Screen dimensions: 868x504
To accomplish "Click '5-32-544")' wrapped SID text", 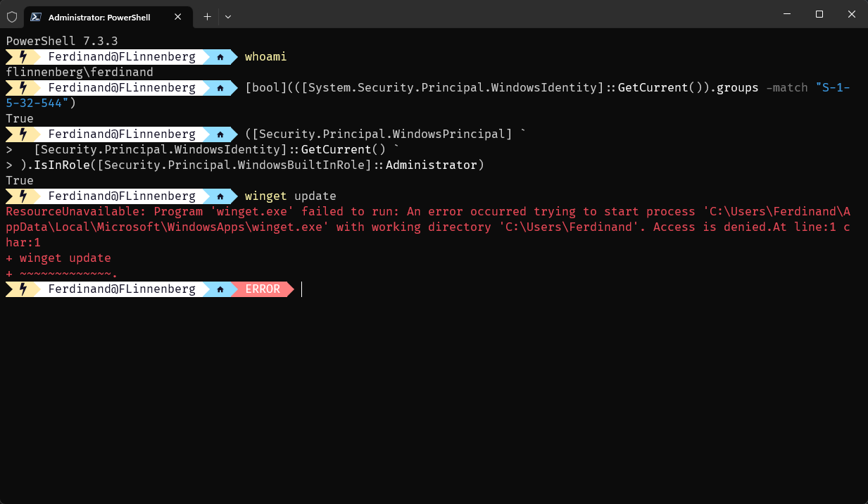I will [41, 103].
